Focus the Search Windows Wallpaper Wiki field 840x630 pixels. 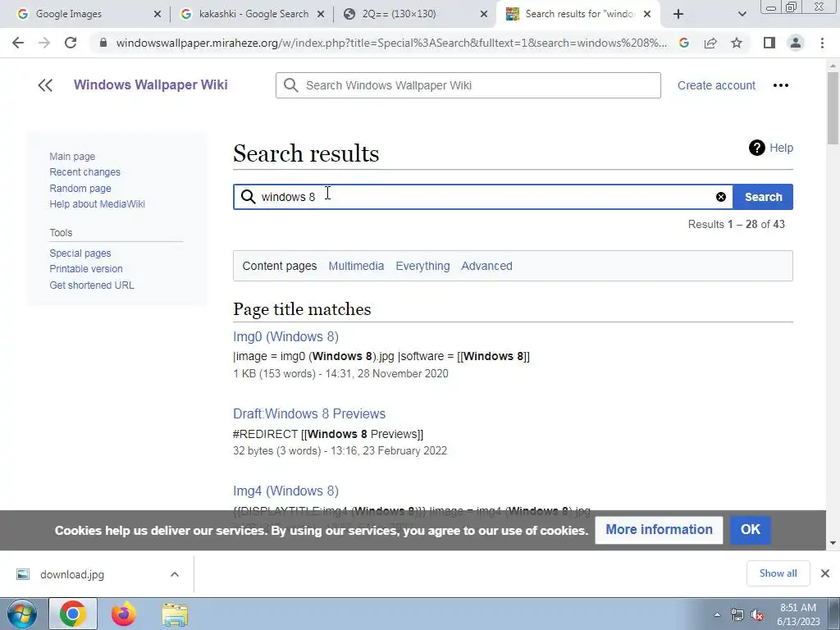pyautogui.click(x=468, y=85)
